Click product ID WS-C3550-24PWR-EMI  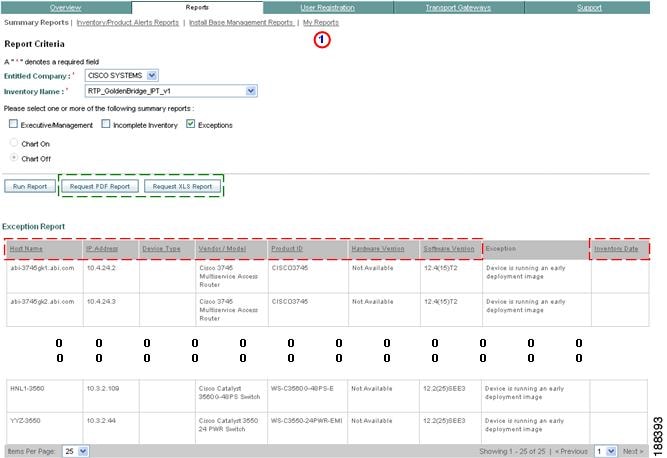(x=307, y=421)
